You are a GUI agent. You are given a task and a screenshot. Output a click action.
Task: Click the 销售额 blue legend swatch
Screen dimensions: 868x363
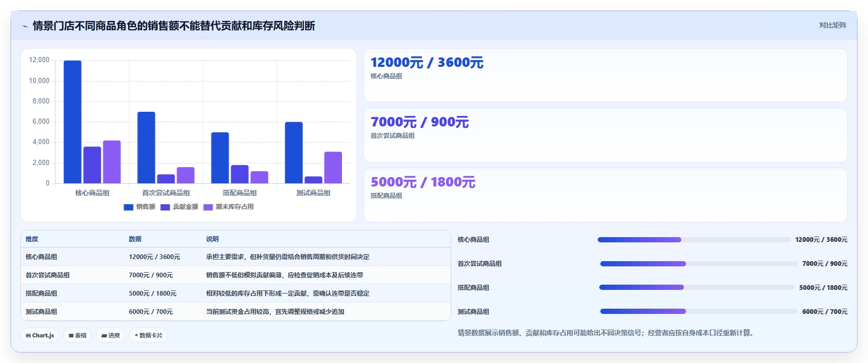[x=128, y=207]
